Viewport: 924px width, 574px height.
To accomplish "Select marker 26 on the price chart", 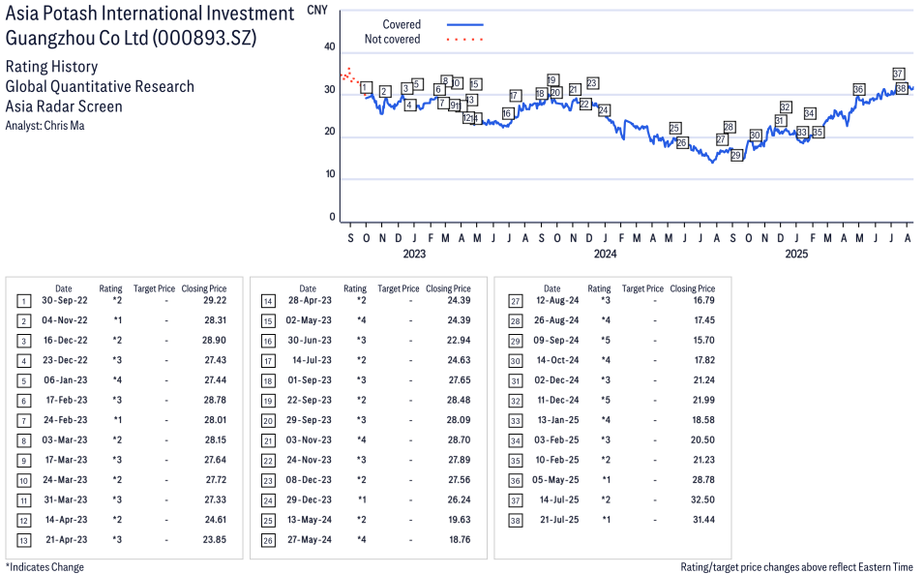I will [x=682, y=142].
